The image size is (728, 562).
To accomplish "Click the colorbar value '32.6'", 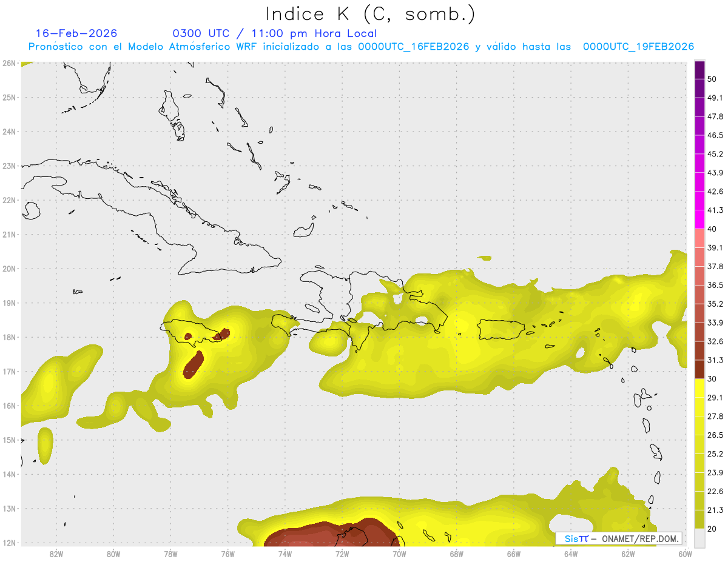I will 714,341.
